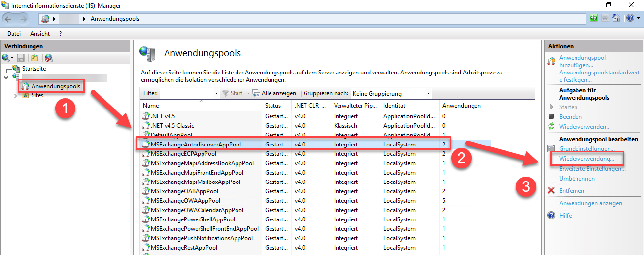Click the .NET v4.5 Classic pool icon
This screenshot has width=644, height=255.
[x=146, y=126]
